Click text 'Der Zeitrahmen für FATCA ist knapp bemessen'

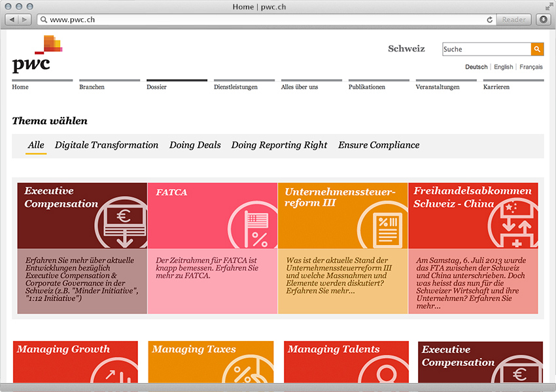pos(206,264)
